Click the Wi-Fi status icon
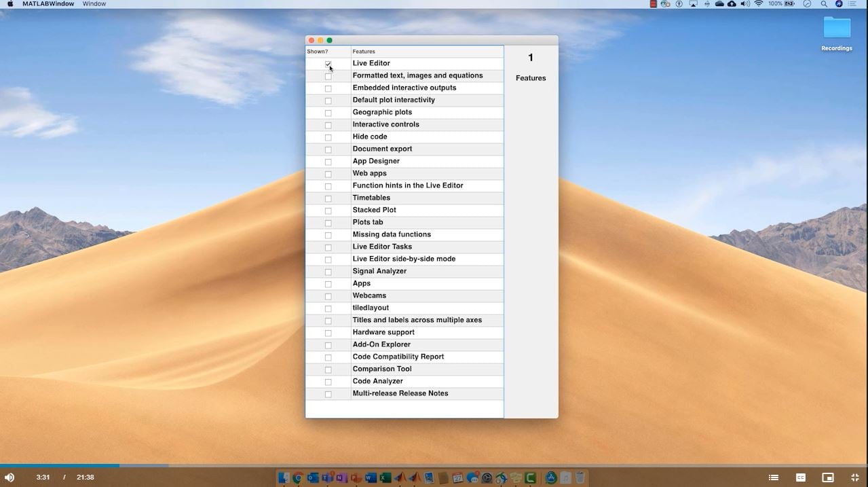This screenshot has height=487, width=868. 759,3
